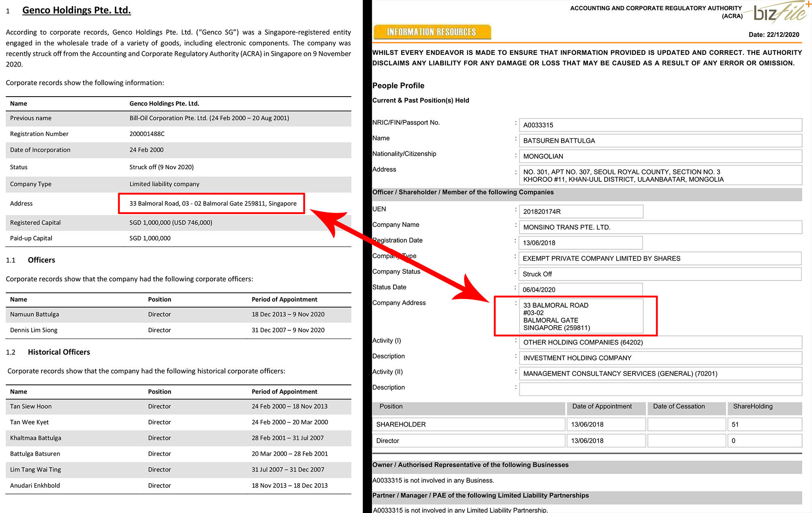
Task: Click the Genco Holdings Pte. Ltd. heading
Action: (76, 10)
